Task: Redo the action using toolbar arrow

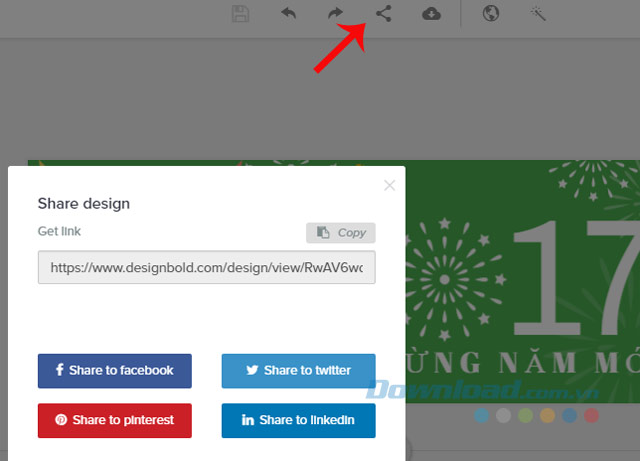Action: click(336, 13)
